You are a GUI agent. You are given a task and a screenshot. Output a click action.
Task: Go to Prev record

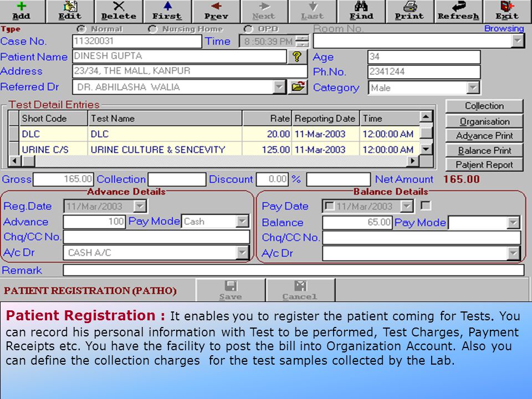click(x=216, y=11)
